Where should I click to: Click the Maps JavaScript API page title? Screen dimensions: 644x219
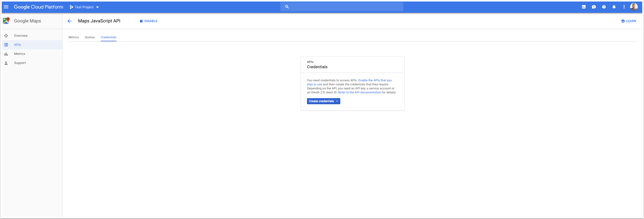(x=99, y=21)
